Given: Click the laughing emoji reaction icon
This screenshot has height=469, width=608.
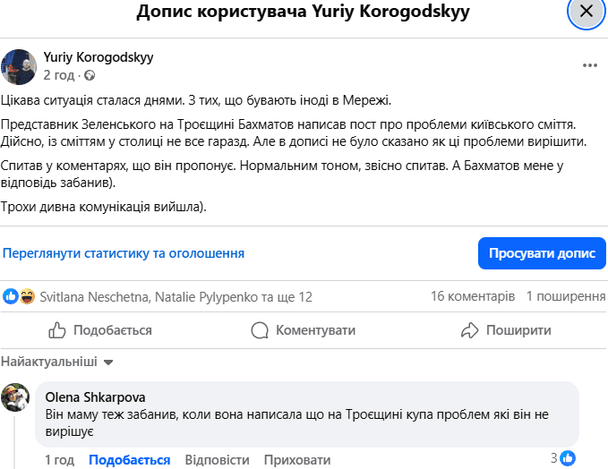Looking at the screenshot, I should click(27, 297).
